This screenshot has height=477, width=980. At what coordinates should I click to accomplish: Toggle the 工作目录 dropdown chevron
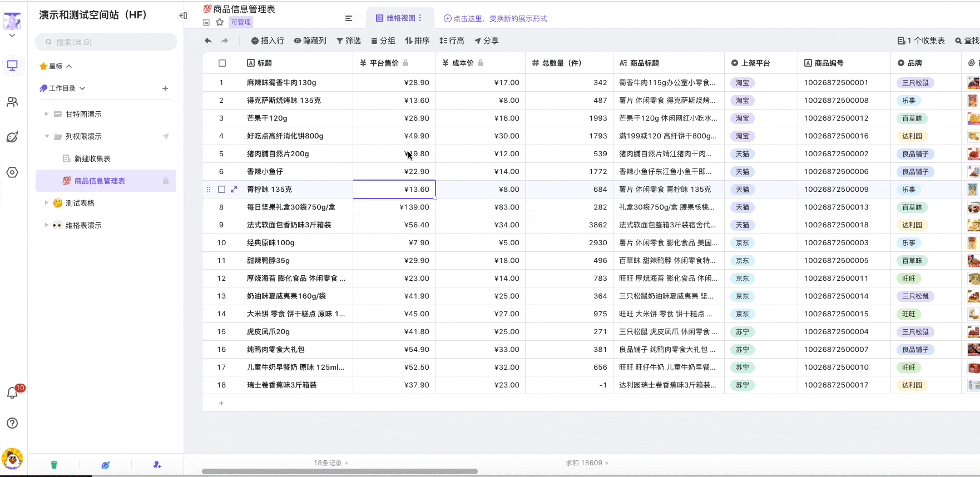point(82,88)
